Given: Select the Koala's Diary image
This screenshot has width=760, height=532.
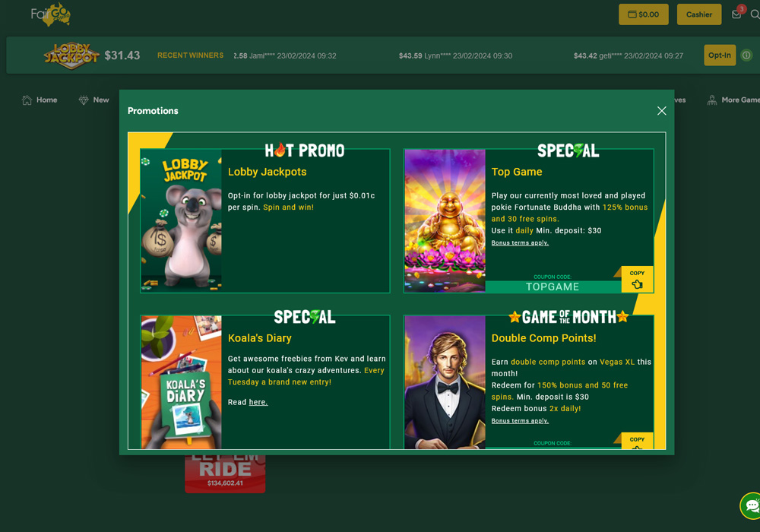Looking at the screenshot, I should pos(182,382).
